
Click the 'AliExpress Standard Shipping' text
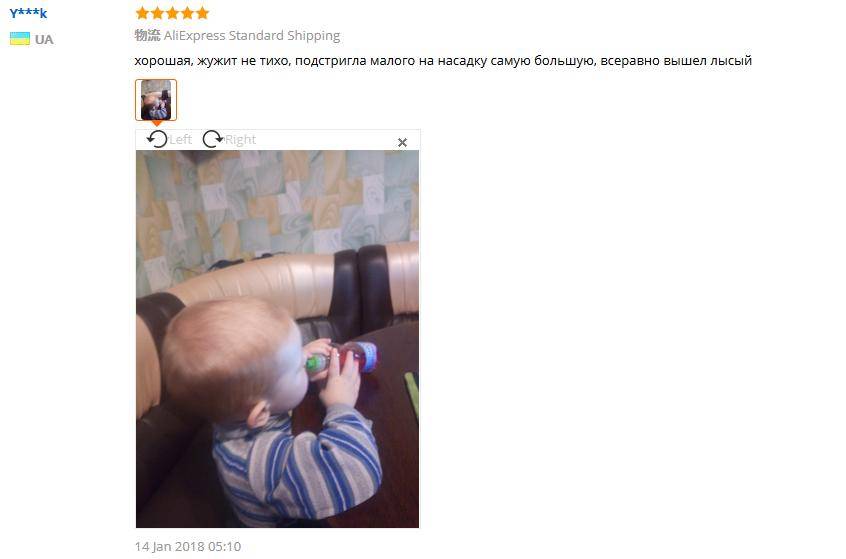click(252, 36)
